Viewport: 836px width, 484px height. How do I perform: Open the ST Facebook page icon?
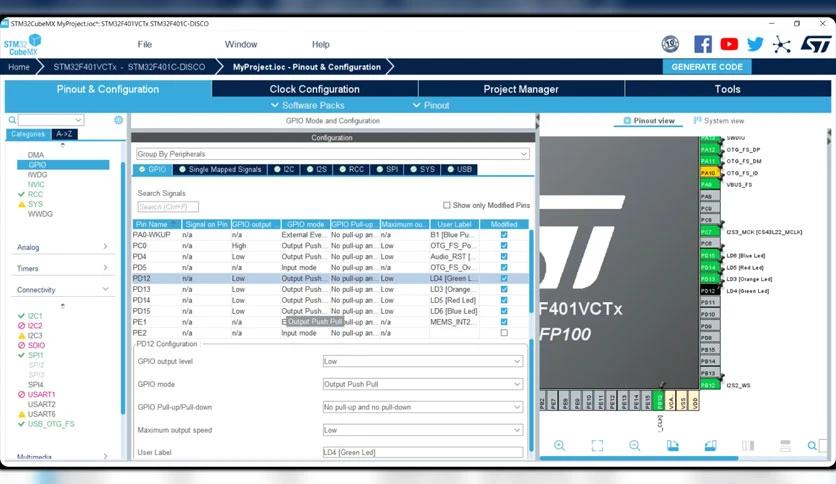point(702,44)
